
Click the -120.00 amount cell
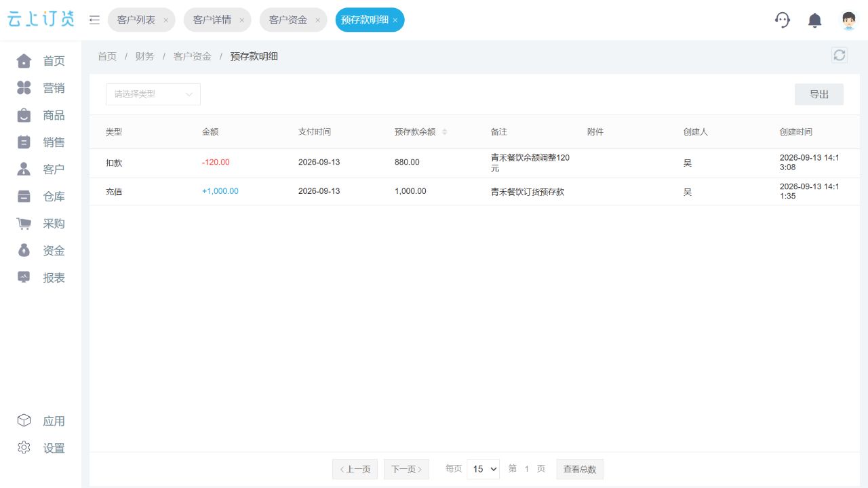pyautogui.click(x=216, y=163)
